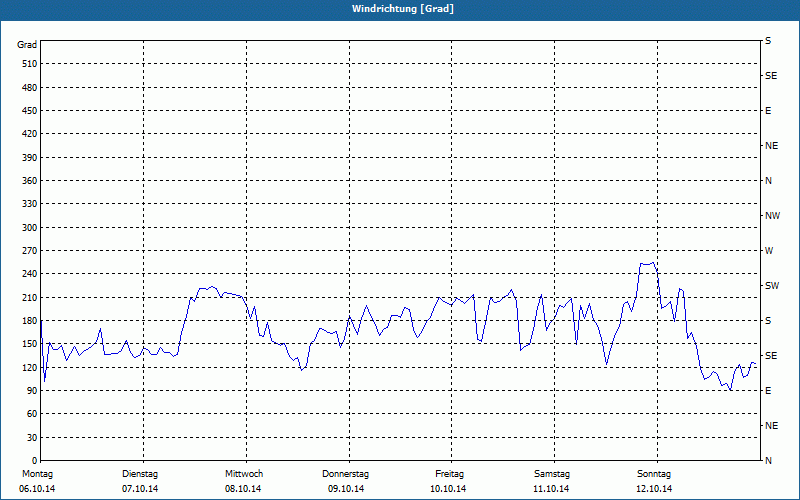Viewport: 800px width, 500px height.
Task: Select the 420 degree axis label
Action: 30,134
